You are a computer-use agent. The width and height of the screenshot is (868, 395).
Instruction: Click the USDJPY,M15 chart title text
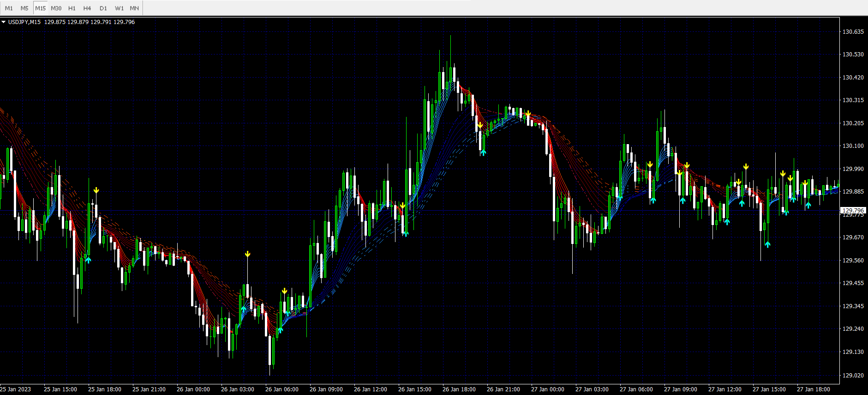coord(24,22)
